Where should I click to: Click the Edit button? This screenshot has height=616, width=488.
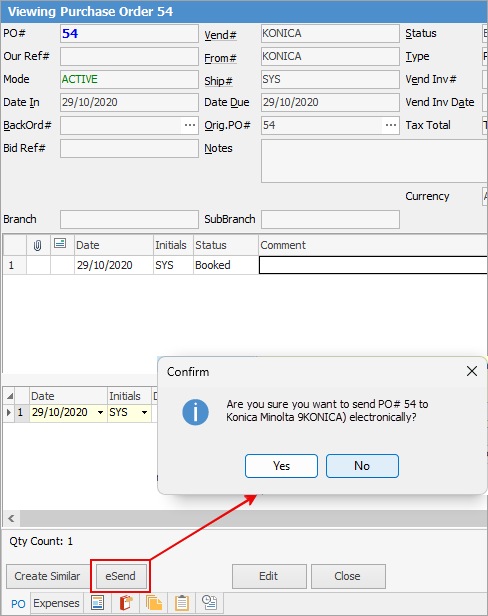[269, 576]
